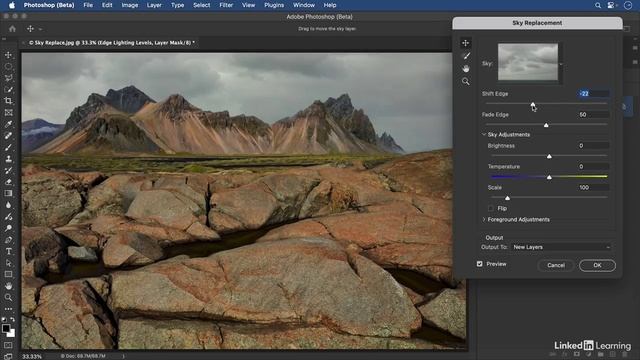Screen dimensions: 640x360
Task: Enable the Flip checkbox
Action: coord(491,208)
